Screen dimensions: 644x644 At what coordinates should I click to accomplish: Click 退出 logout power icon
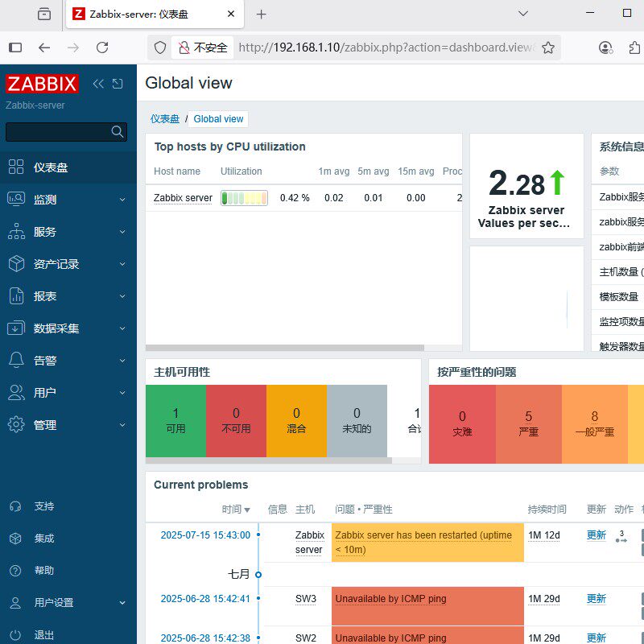click(15, 635)
